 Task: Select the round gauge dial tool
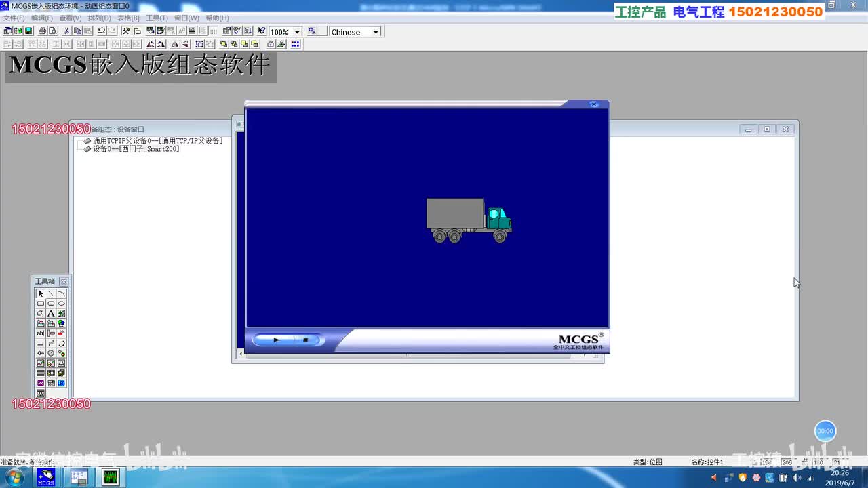pyautogui.click(x=51, y=353)
